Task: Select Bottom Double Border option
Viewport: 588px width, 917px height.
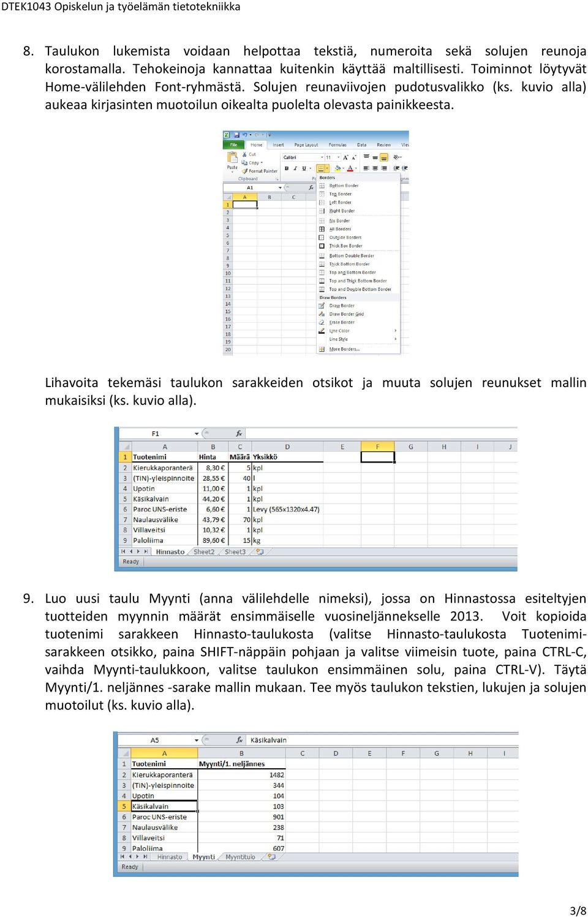Action: pyautogui.click(x=358, y=256)
